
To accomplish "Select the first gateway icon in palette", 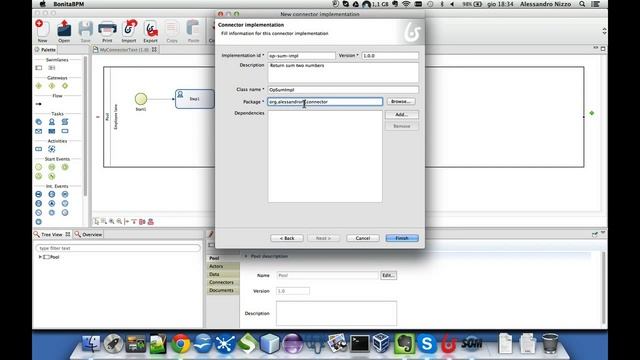I will click(x=39, y=86).
